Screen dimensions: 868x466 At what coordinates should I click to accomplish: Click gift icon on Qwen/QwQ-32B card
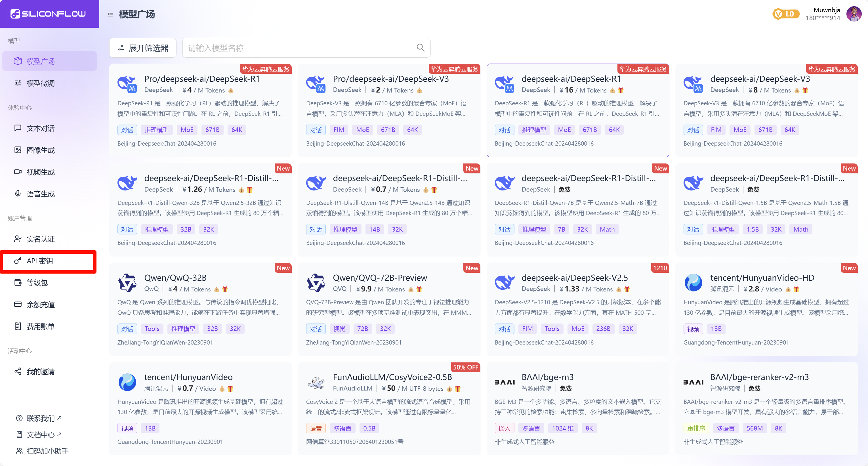[x=225, y=289]
